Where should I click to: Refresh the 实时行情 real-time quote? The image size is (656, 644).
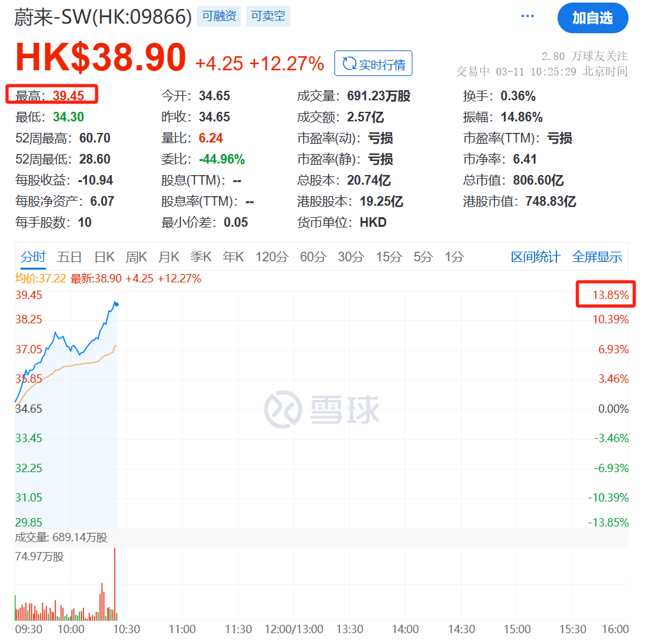373,63
